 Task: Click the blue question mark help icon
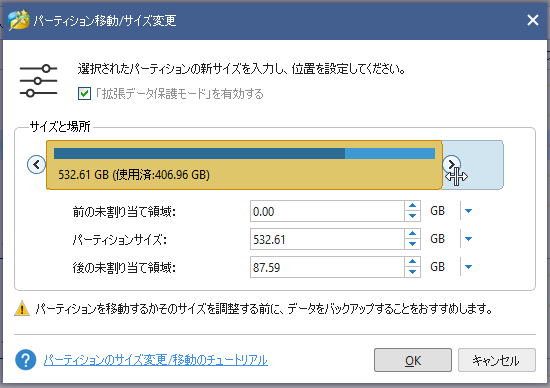coord(26,360)
